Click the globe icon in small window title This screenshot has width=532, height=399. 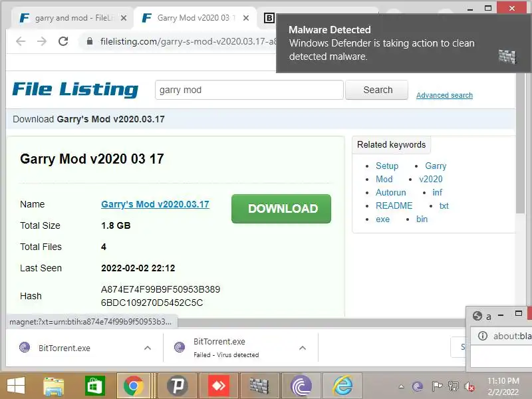[x=477, y=316]
